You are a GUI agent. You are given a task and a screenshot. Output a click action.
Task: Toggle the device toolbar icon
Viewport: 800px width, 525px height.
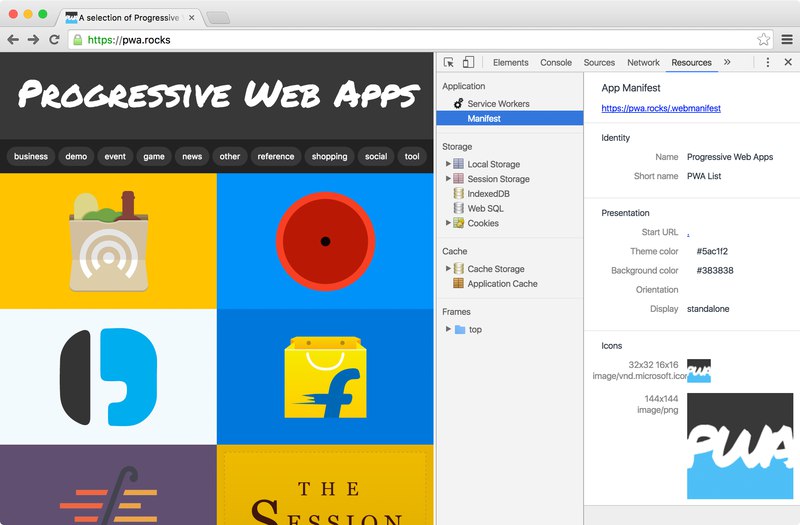[x=468, y=62]
